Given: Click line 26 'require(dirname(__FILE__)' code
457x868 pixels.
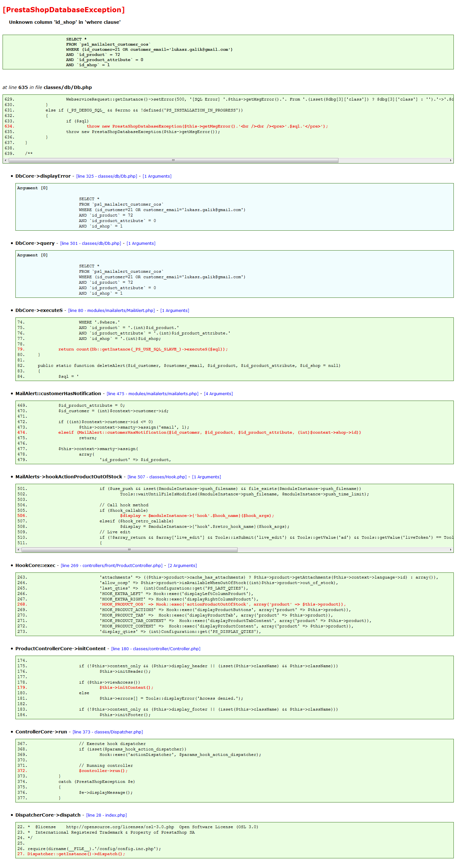Looking at the screenshot, I should pyautogui.click(x=94, y=849).
